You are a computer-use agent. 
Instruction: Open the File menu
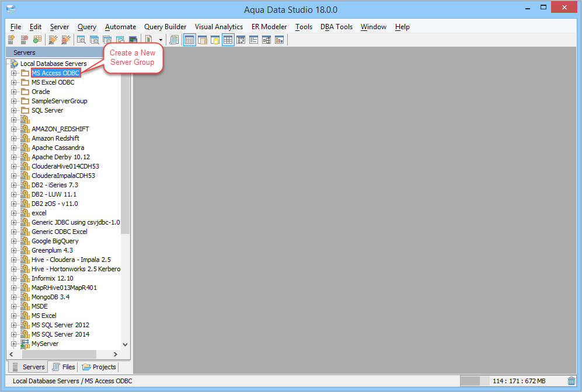coord(16,27)
